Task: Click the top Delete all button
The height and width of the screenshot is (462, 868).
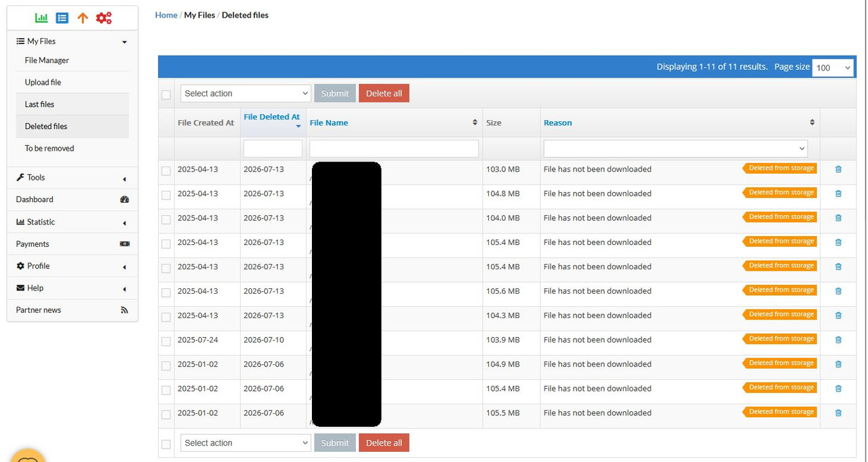Action: click(384, 94)
